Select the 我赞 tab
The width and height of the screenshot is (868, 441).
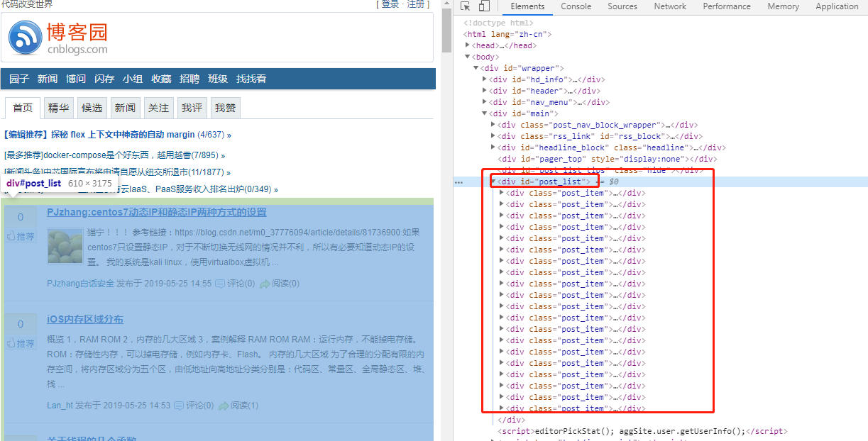pyautogui.click(x=225, y=108)
